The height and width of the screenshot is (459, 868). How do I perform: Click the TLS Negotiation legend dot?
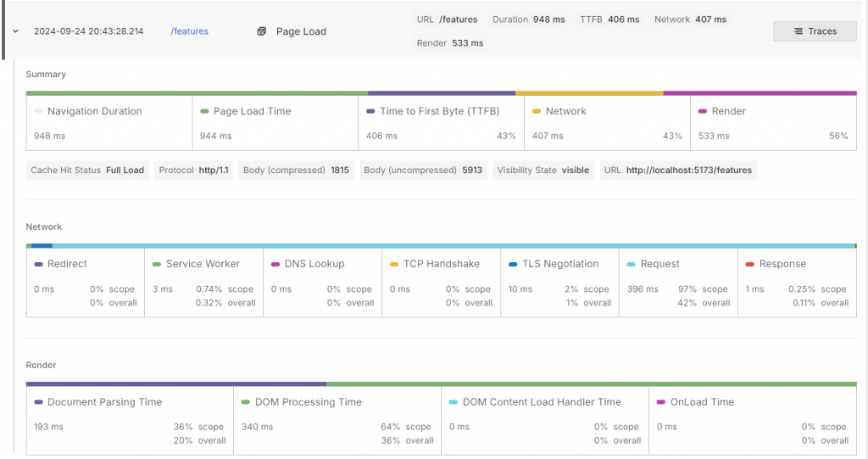[x=513, y=265]
